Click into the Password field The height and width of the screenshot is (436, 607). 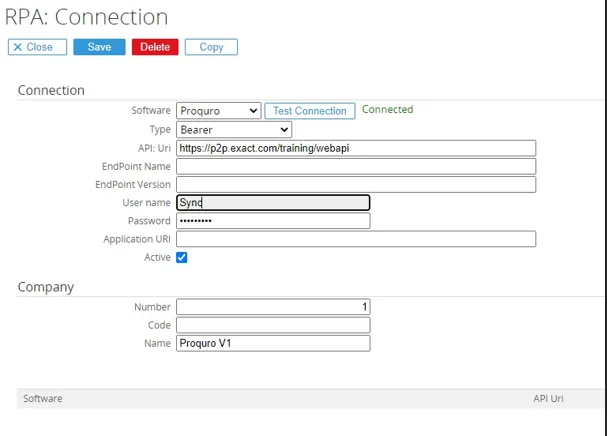click(x=272, y=221)
